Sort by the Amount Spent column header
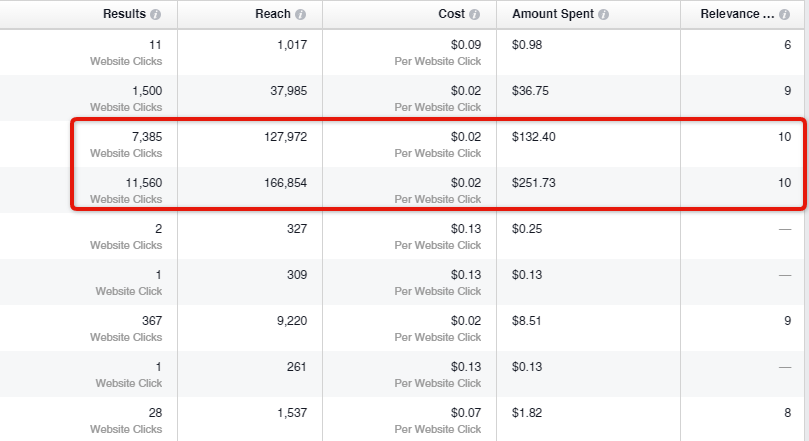 pos(553,14)
